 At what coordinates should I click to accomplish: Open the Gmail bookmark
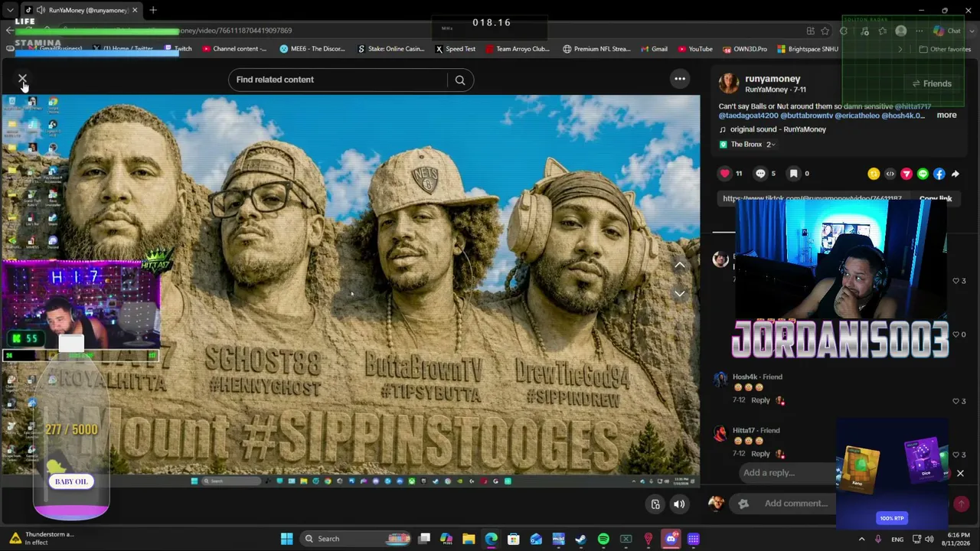pos(653,49)
